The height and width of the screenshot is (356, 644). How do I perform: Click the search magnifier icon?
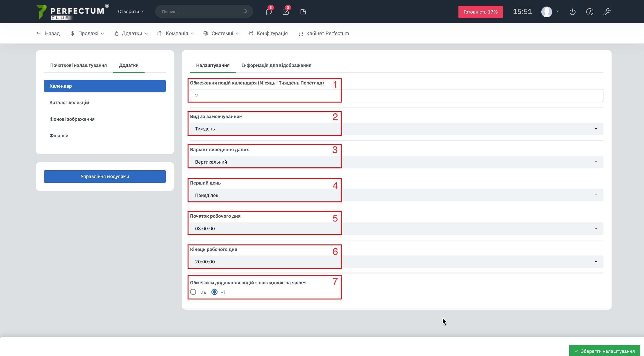tap(245, 11)
